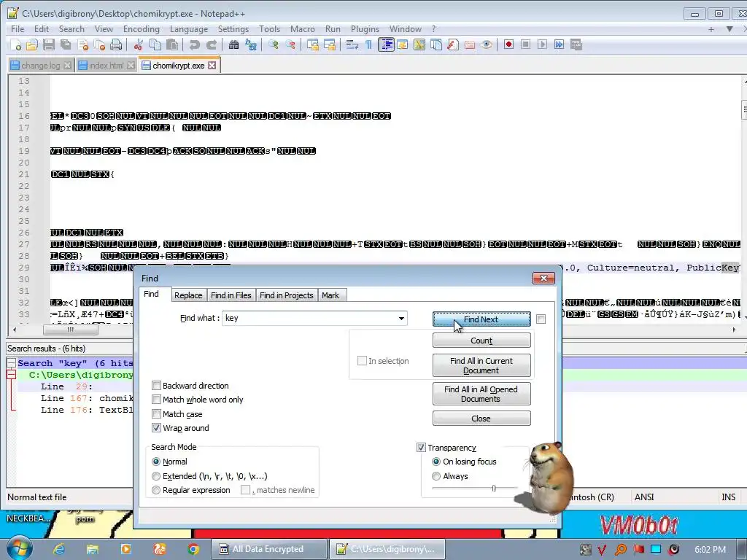747x560 pixels.
Task: Click the Stop Recording macro icon
Action: click(525, 44)
